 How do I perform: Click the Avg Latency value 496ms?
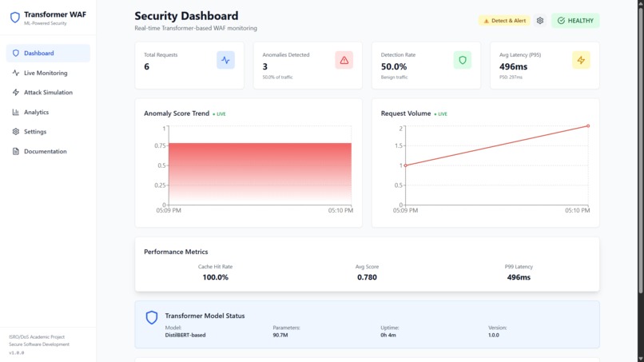pyautogui.click(x=514, y=66)
